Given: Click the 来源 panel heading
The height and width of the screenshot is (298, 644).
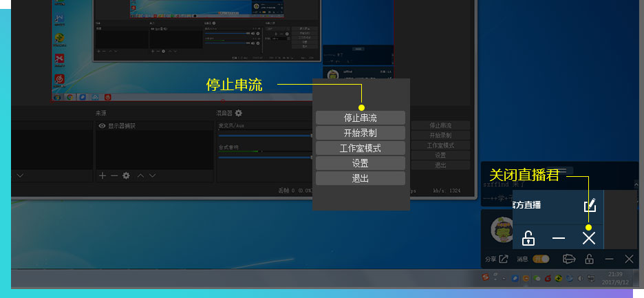Looking at the screenshot, I should pyautogui.click(x=101, y=113).
